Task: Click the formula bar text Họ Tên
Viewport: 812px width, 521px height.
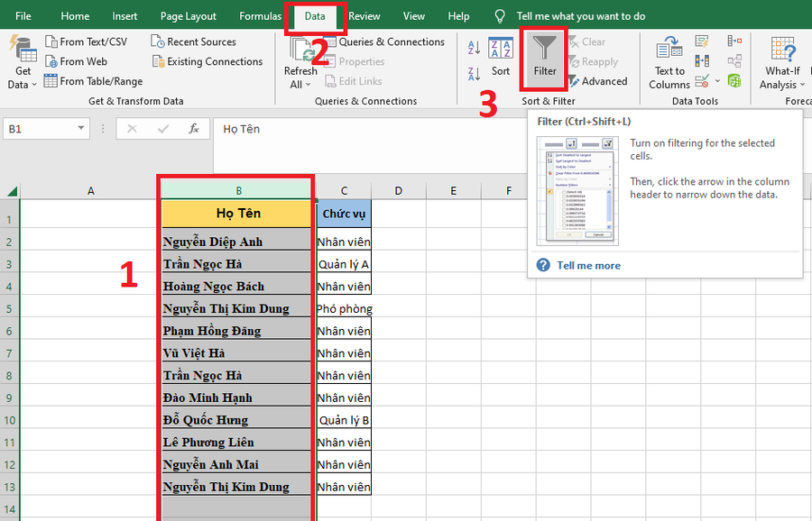Action: (241, 129)
